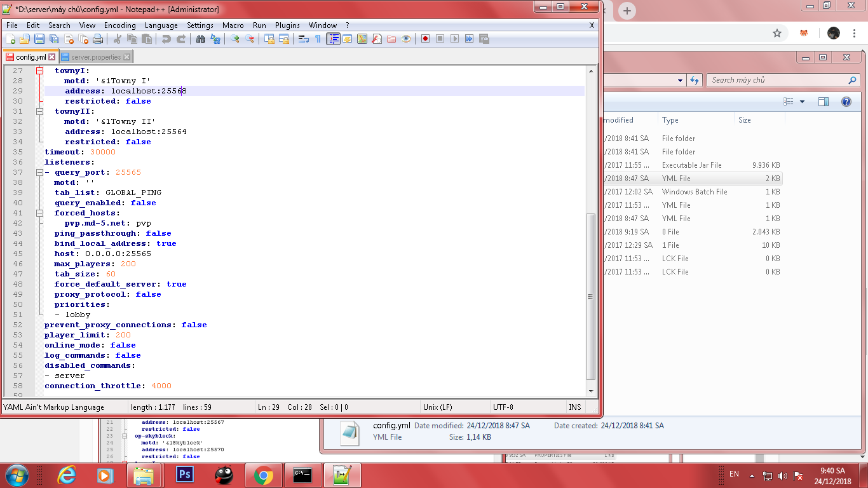
Task: Click the Type column header in Explorer
Action: [x=670, y=120]
